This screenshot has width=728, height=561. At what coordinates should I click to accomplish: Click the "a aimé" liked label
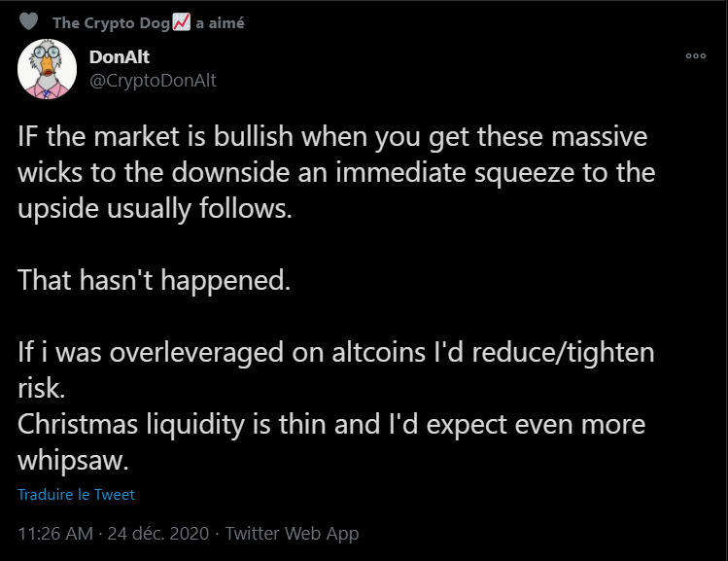(219, 23)
